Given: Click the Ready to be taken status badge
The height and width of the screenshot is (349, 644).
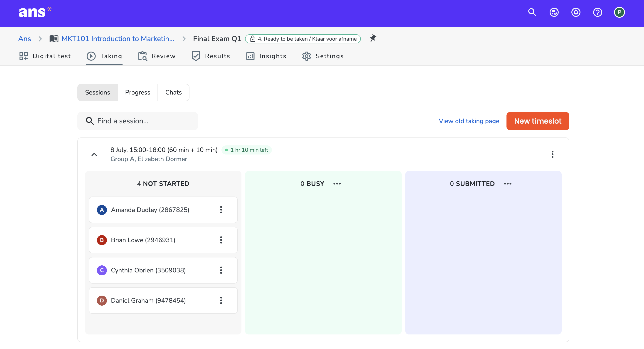Looking at the screenshot, I should pyautogui.click(x=303, y=39).
